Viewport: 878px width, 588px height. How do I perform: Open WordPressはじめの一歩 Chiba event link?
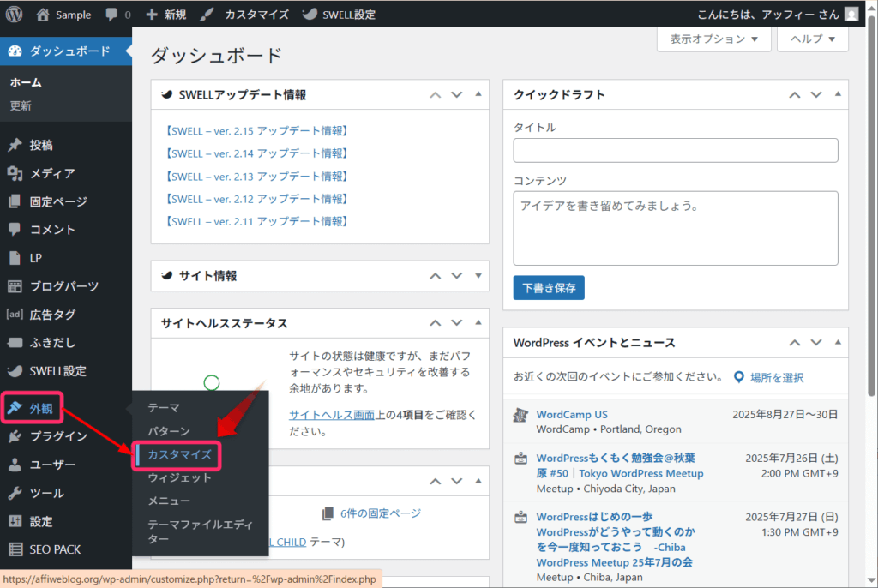[616, 540]
